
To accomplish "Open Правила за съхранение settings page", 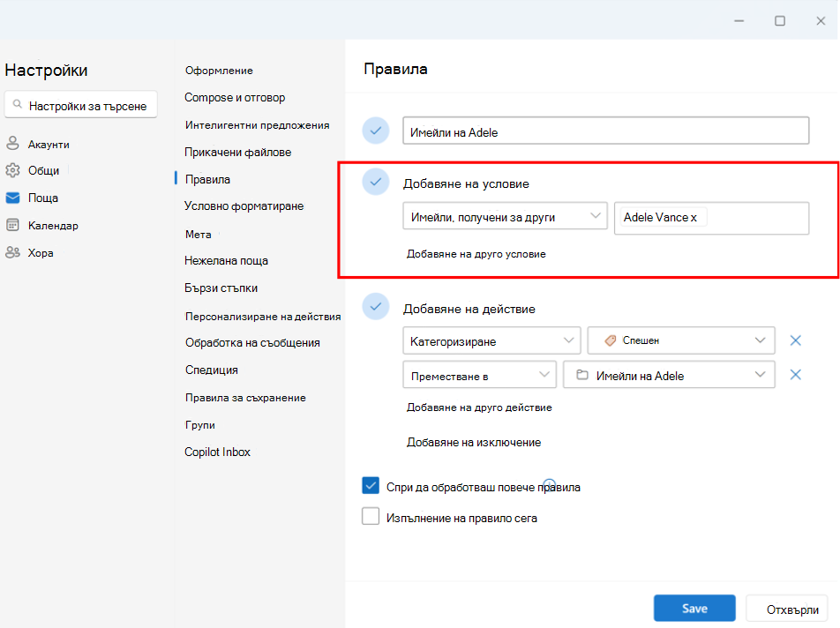I will pyautogui.click(x=245, y=398).
